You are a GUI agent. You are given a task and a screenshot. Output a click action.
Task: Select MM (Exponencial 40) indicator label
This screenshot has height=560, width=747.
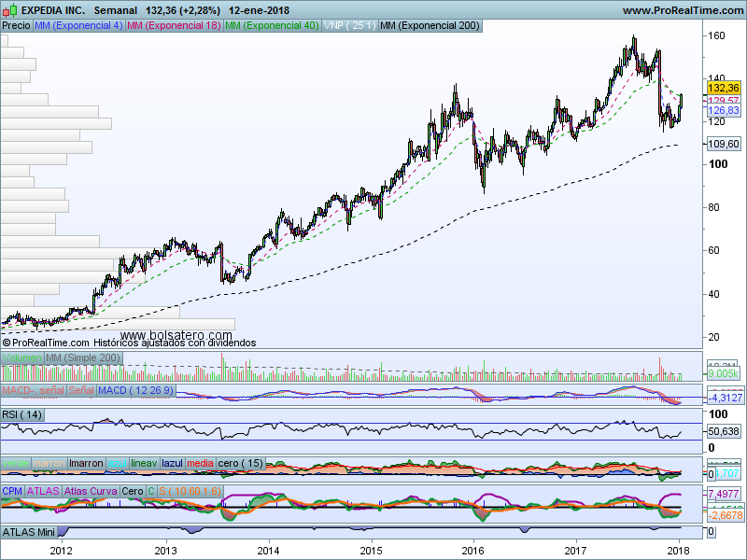[272, 26]
